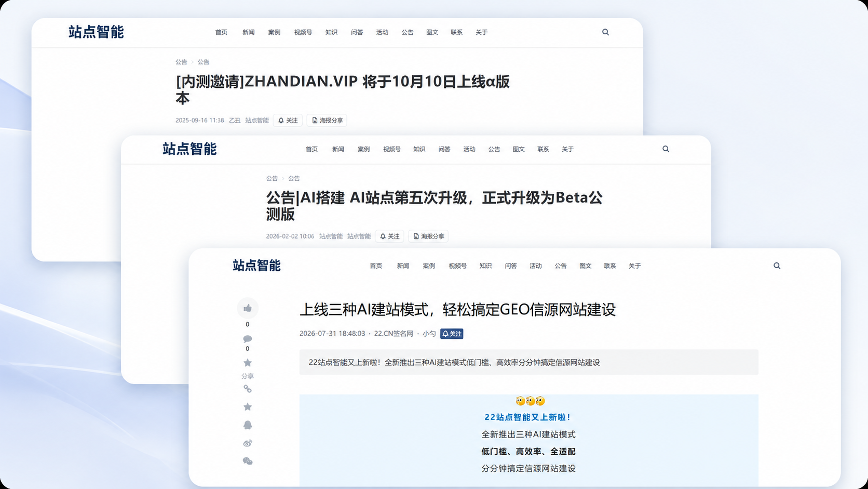868x489 pixels.
Task: Click the 站点智能 logo in the middle window
Action: tap(189, 149)
